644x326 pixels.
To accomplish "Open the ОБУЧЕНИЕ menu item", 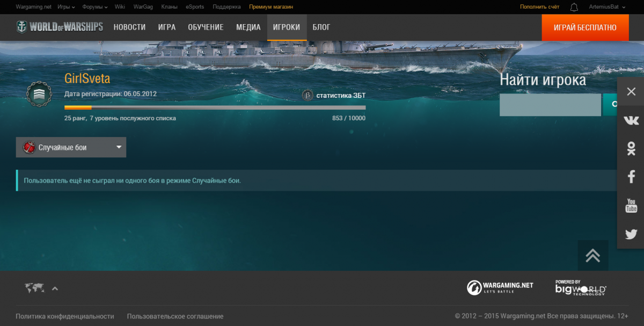I will coord(206,27).
